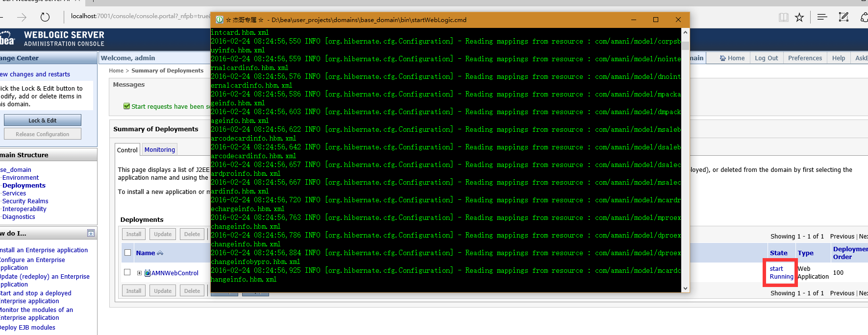Select Interoperability in Domain Structure
The image size is (868, 335).
point(25,209)
